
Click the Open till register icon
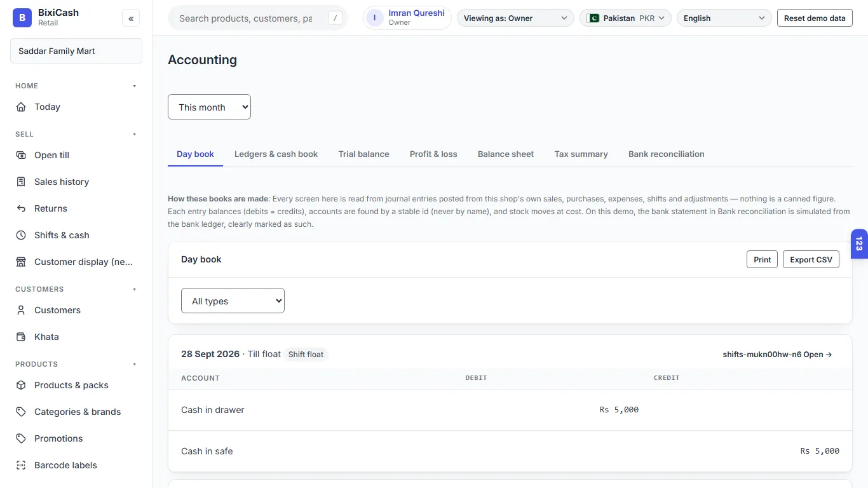[x=21, y=155]
